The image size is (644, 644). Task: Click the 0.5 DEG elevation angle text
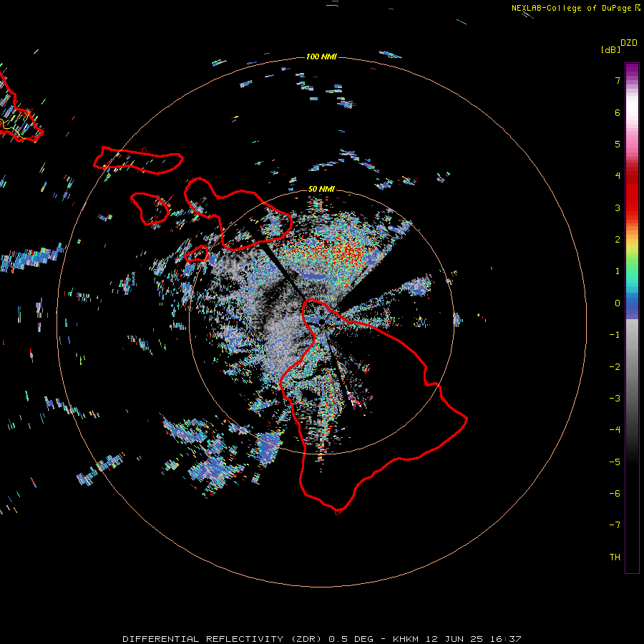[x=351, y=639]
